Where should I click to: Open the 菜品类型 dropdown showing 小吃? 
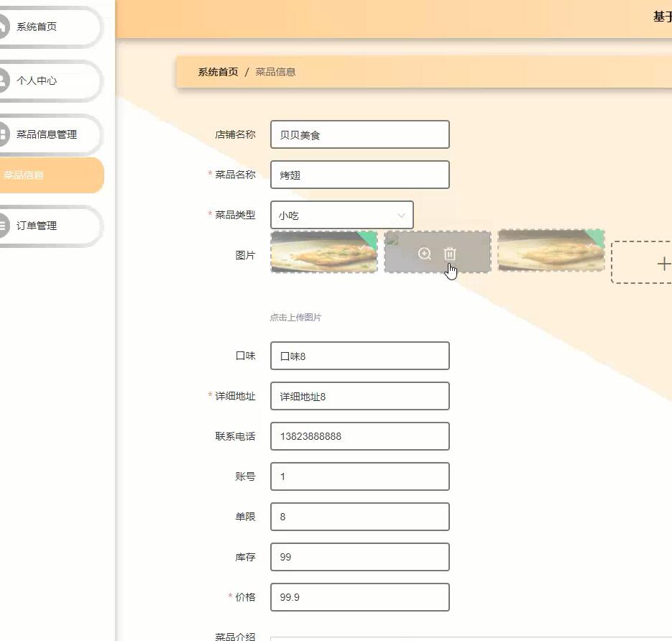[341, 215]
